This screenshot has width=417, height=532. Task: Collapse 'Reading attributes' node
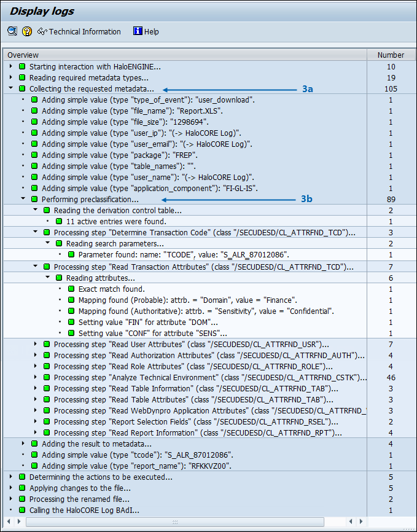47,278
